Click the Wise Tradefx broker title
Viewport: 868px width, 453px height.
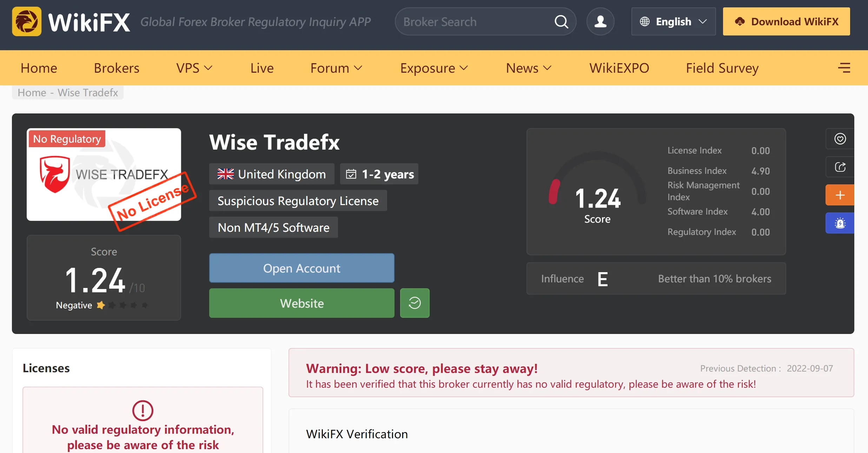click(274, 142)
